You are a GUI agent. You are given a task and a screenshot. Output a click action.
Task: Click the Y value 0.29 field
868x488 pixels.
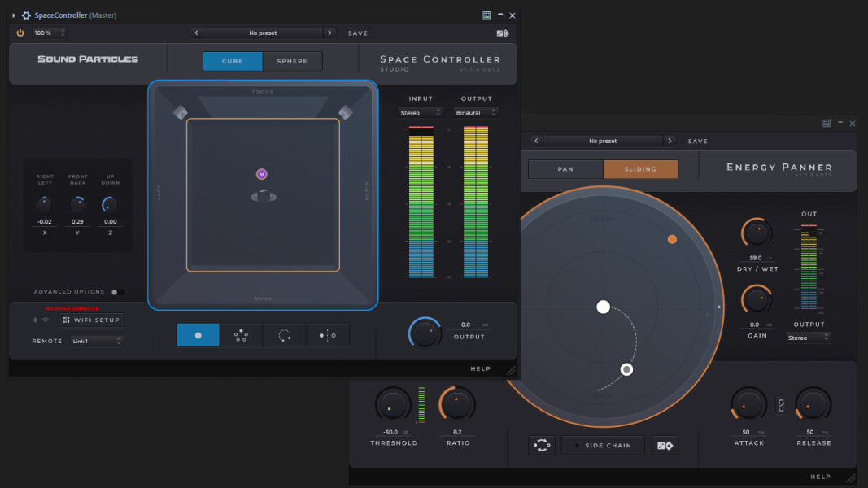(77, 222)
